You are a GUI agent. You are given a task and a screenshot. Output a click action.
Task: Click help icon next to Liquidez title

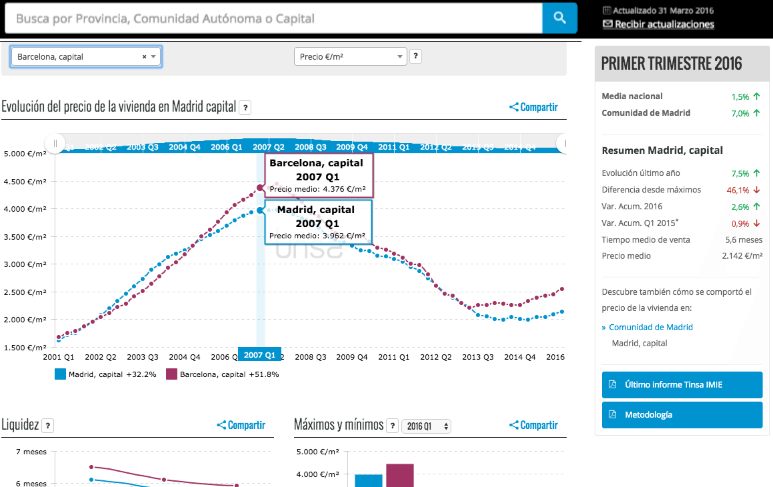coord(47,425)
